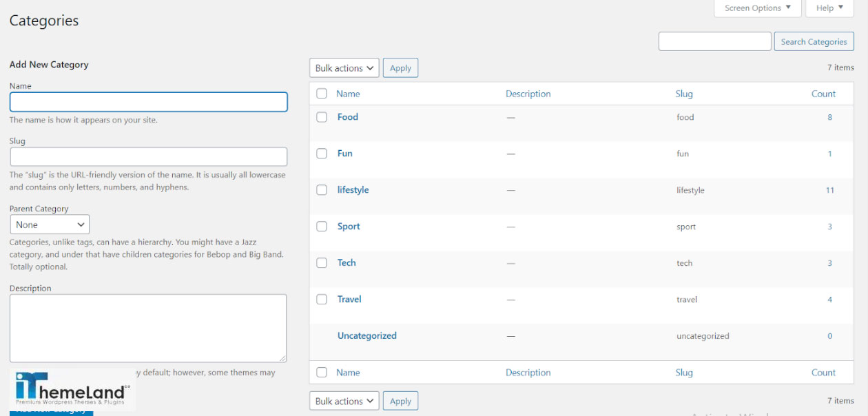The image size is (868, 416).
Task: Sort by the Count column header
Action: click(823, 94)
